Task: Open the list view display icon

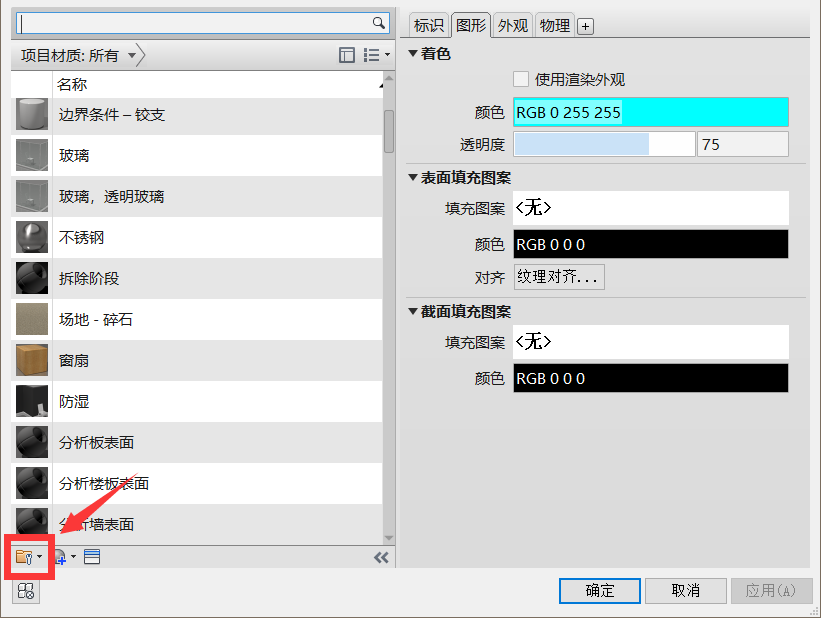Action: (x=369, y=54)
